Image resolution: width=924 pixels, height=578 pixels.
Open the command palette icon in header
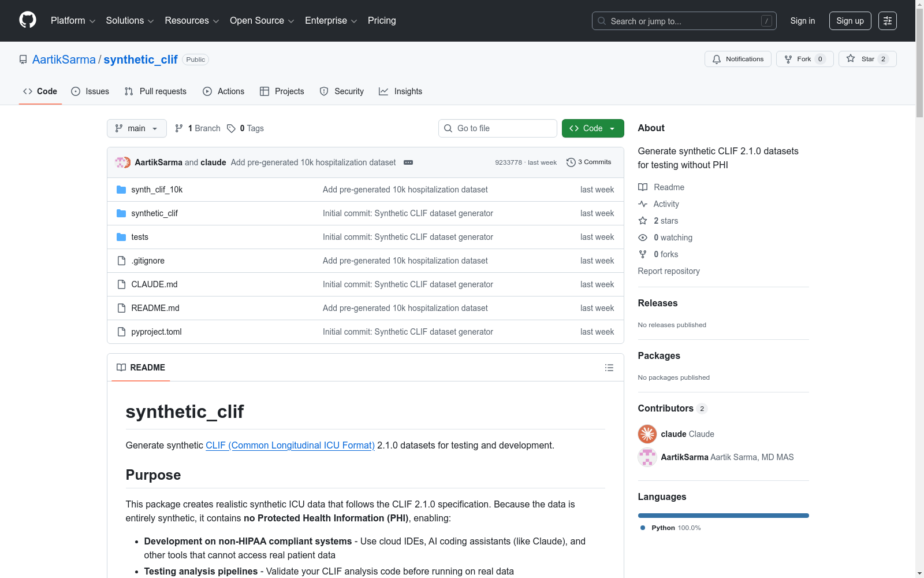887,21
